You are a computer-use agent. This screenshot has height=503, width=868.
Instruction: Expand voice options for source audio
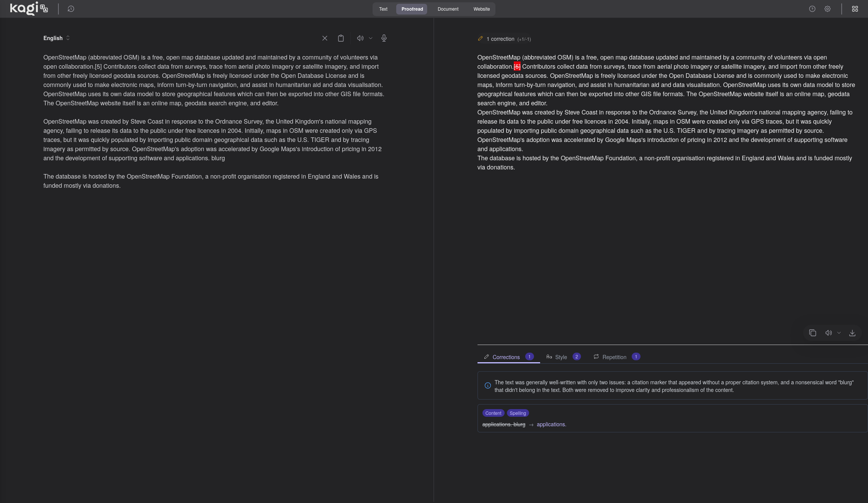point(370,38)
